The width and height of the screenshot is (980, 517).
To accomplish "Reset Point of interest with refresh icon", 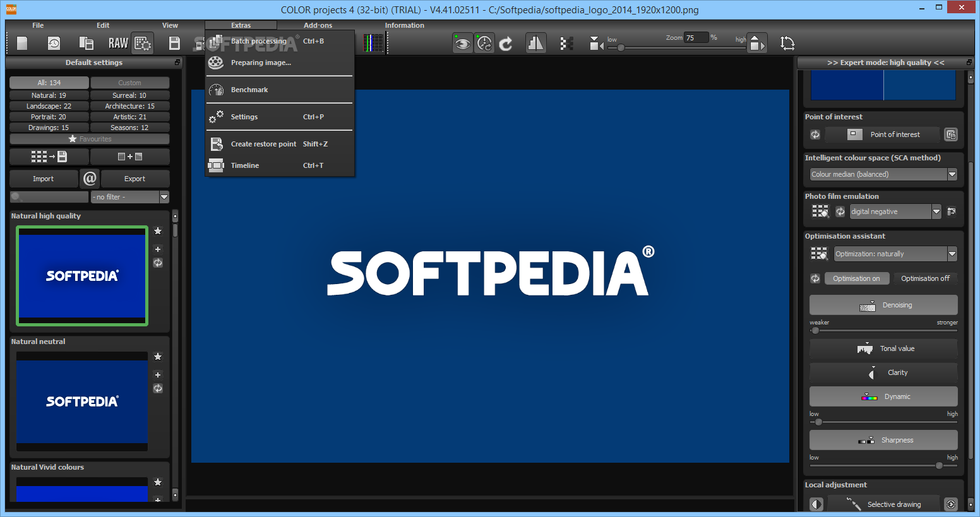I will click(x=815, y=134).
